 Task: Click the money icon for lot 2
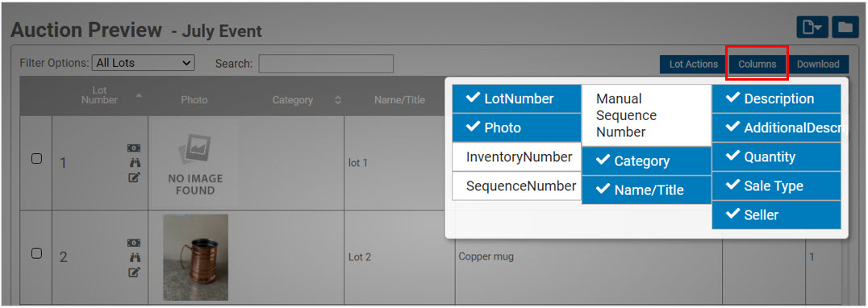pyautogui.click(x=134, y=243)
